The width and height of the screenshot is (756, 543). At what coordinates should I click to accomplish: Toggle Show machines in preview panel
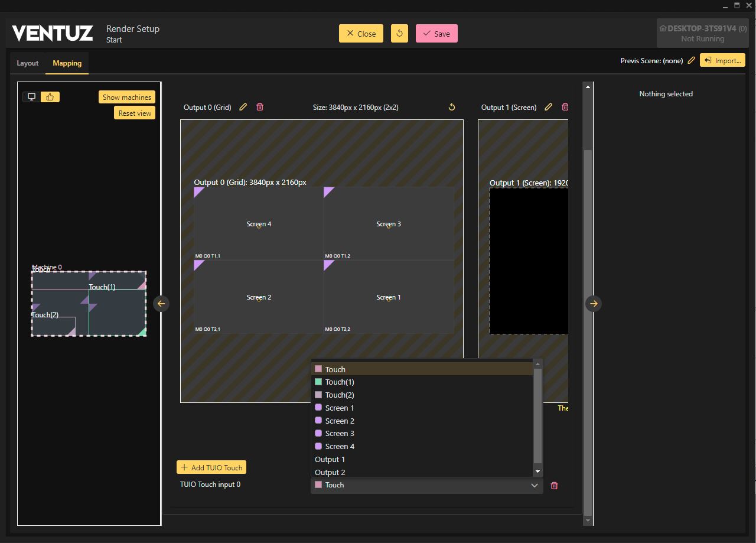tap(127, 97)
